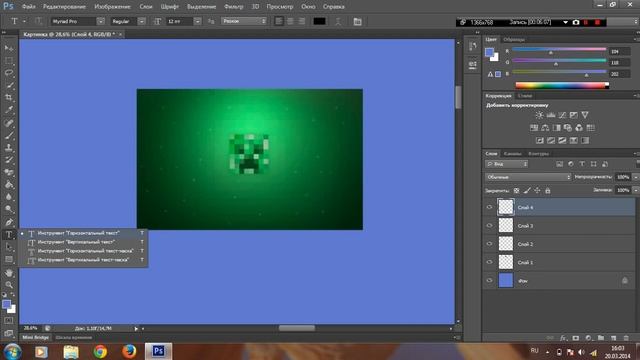Toggle lock all padlock icon

pos(548,191)
